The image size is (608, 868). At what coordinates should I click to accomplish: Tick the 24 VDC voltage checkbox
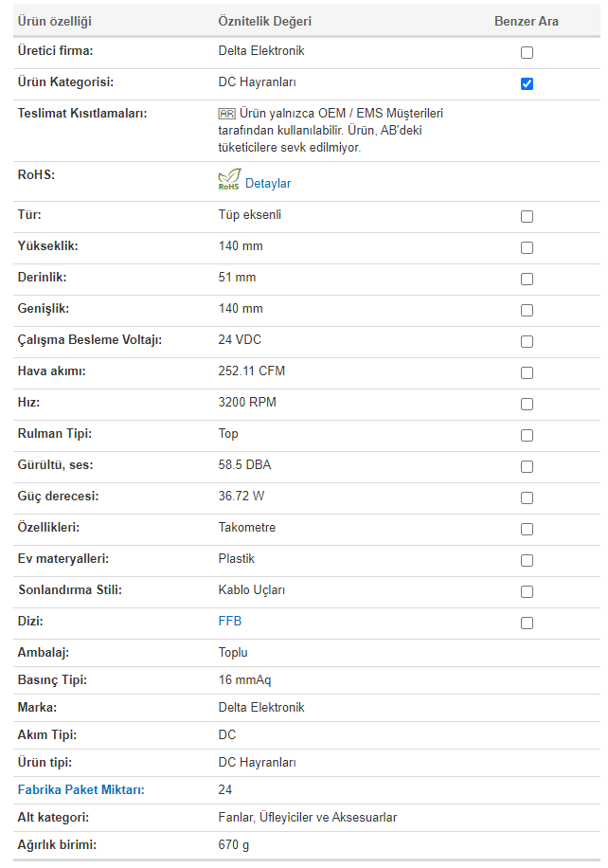[527, 341]
